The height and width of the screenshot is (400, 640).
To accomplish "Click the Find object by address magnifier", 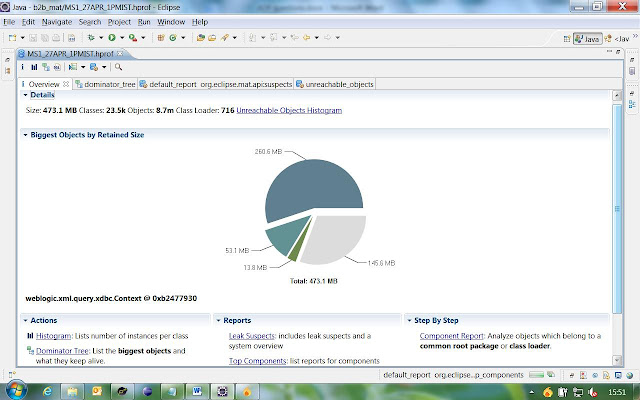I will pos(118,67).
